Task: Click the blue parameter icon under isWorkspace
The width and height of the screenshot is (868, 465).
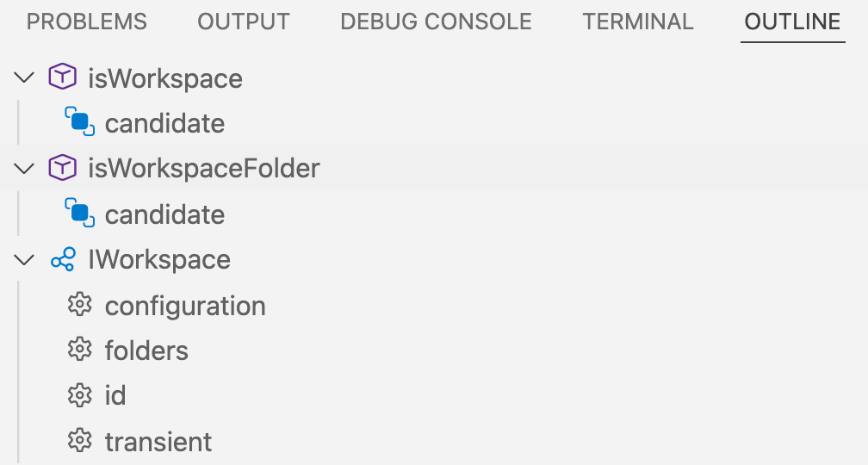Action: [80, 121]
